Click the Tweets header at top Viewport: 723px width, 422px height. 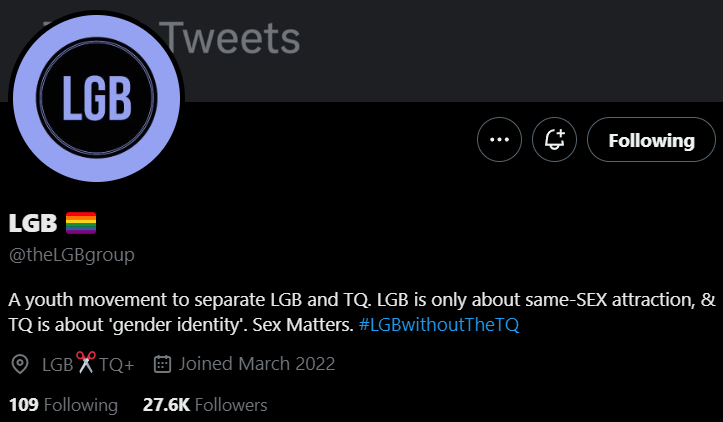[231, 38]
